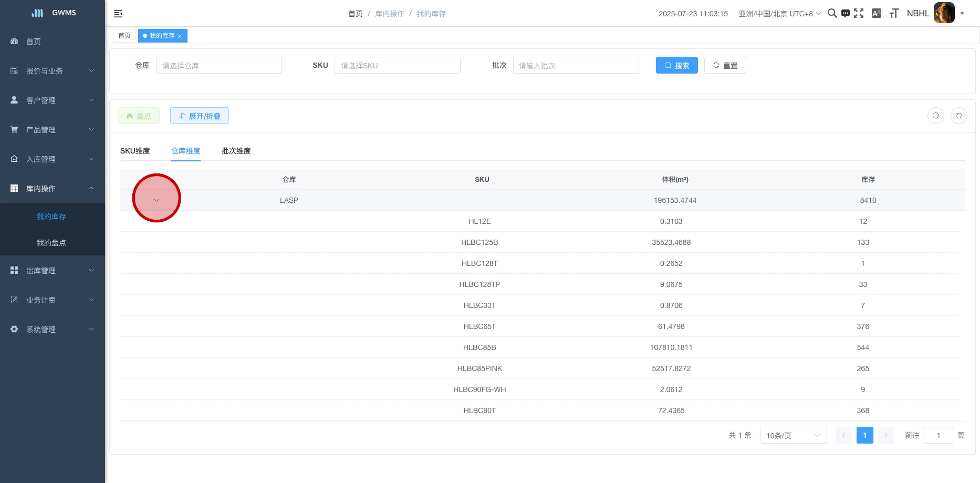Click the blue 搜索 button
This screenshot has height=483, width=980.
pyautogui.click(x=676, y=65)
